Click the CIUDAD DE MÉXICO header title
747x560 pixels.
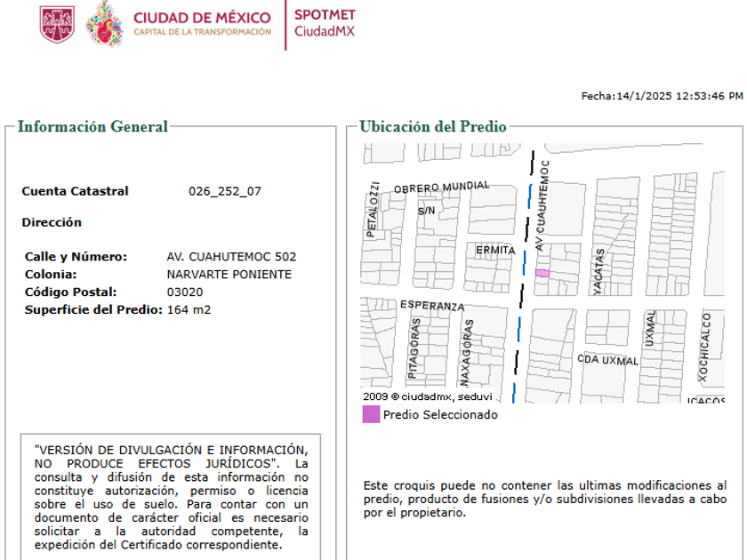pos(202,18)
